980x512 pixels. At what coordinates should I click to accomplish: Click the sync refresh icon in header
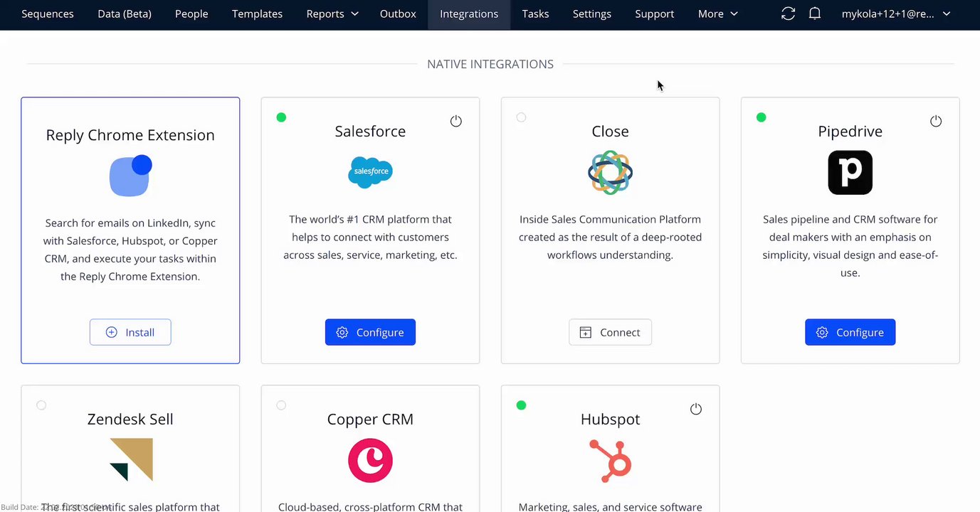tap(788, 14)
